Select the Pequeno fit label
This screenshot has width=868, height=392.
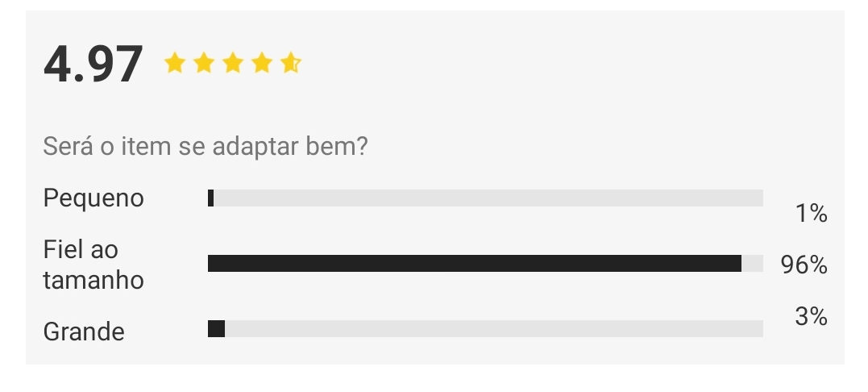click(x=93, y=198)
